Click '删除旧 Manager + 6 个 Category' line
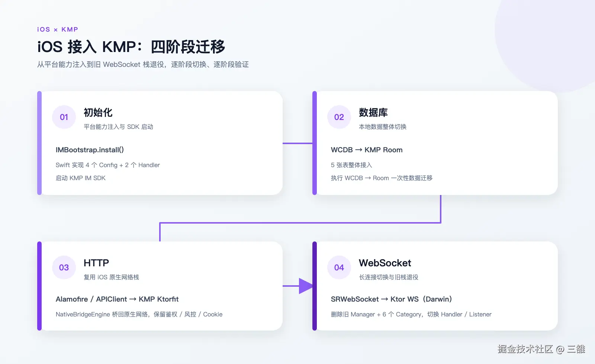 pos(411,314)
